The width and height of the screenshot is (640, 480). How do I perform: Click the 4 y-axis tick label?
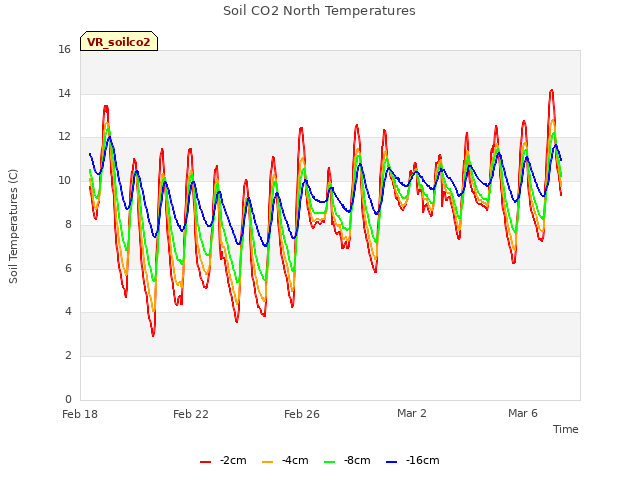click(68, 311)
